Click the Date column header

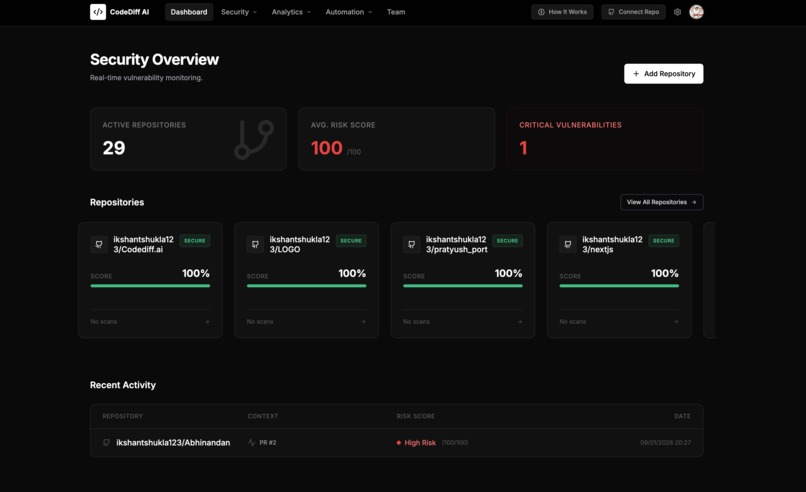(x=682, y=416)
